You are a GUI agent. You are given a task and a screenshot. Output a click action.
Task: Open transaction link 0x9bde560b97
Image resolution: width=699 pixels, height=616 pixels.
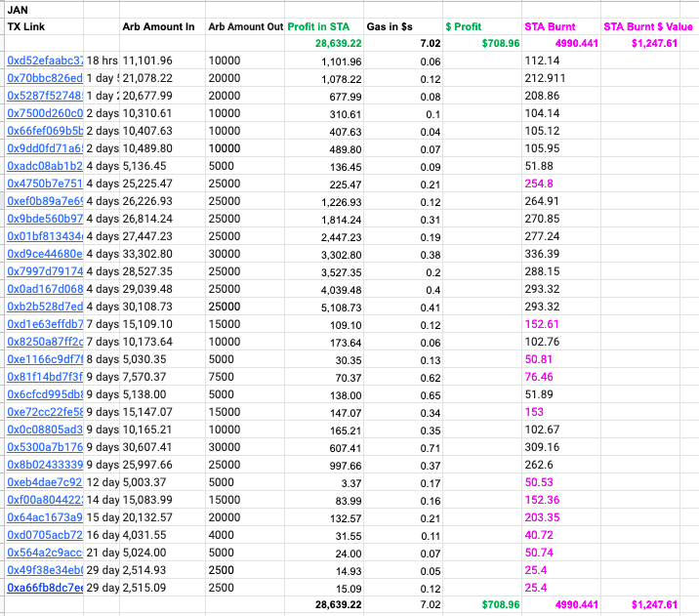pyautogui.click(x=45, y=219)
